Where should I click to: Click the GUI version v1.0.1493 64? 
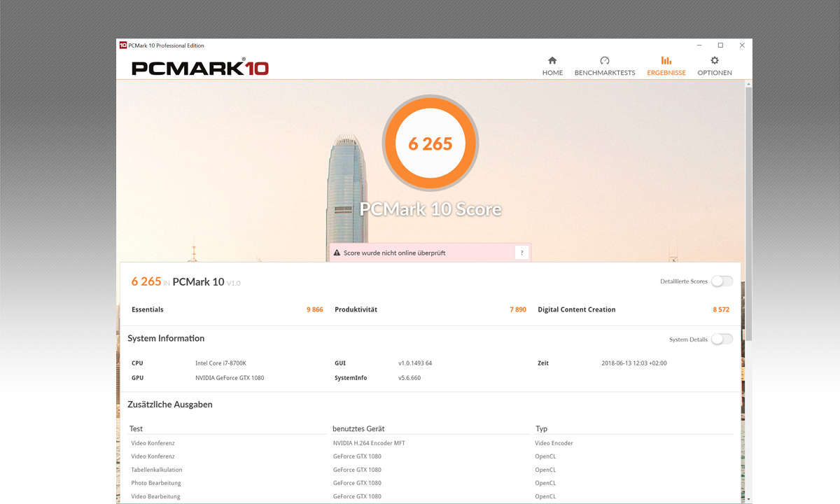click(x=415, y=363)
